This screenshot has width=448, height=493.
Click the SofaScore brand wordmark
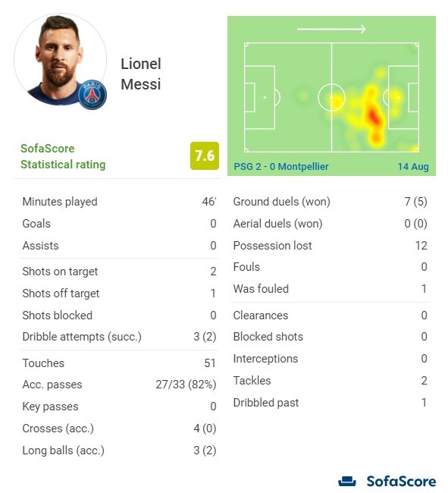pyautogui.click(x=401, y=482)
